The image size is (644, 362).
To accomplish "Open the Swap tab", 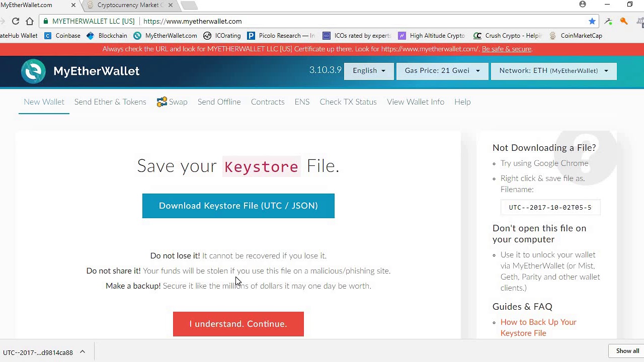I will coord(172,102).
